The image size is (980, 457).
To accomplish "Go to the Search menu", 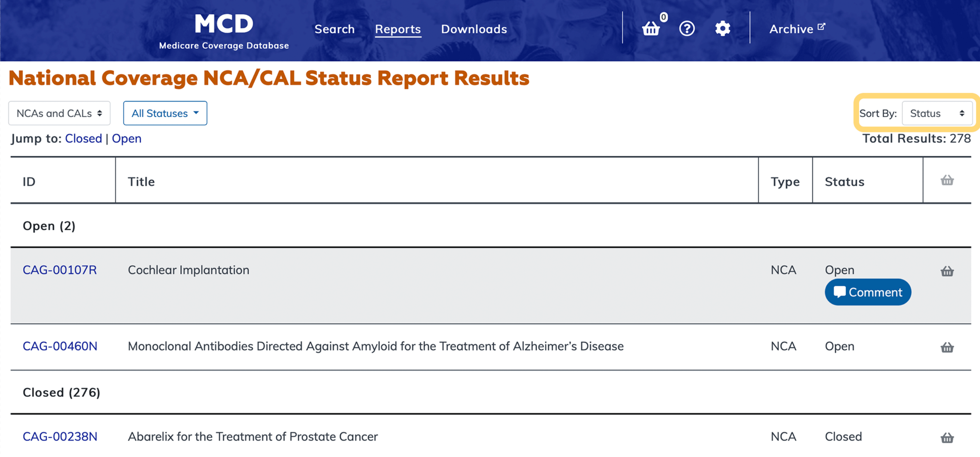I will tap(335, 29).
